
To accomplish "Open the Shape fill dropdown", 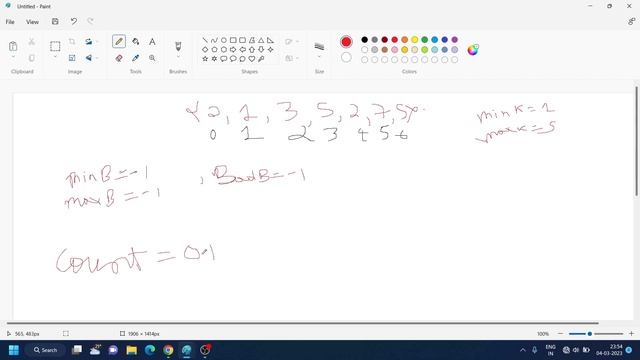I will (291, 58).
